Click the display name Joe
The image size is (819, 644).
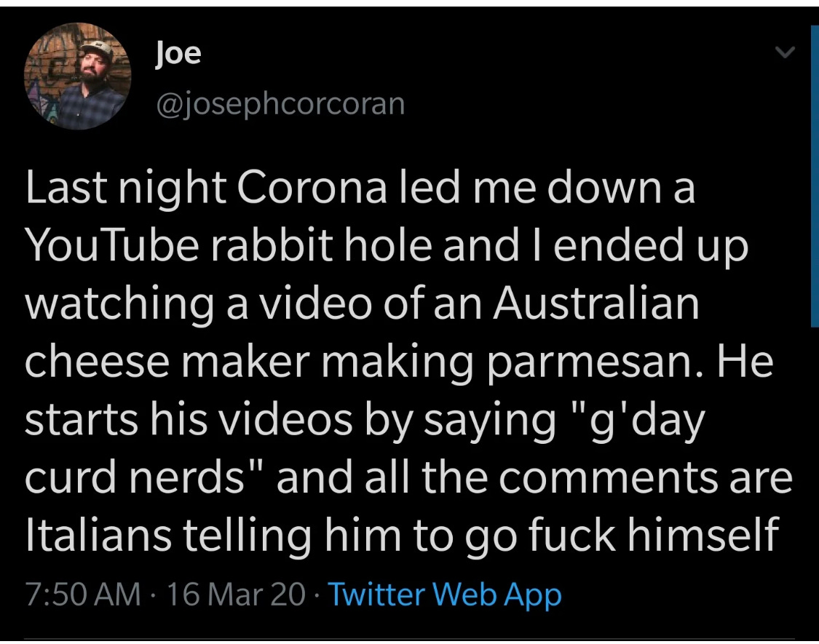[178, 52]
